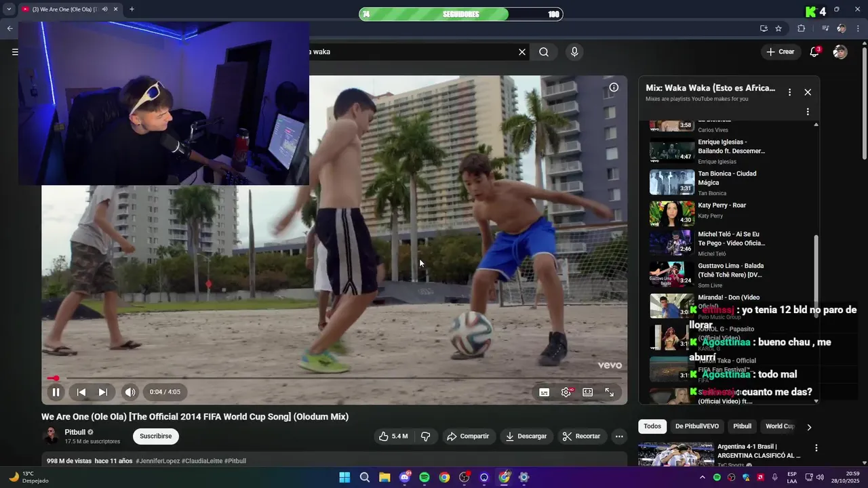The width and height of the screenshot is (868, 488).
Task: Open the Windows Start menu
Action: (344, 477)
